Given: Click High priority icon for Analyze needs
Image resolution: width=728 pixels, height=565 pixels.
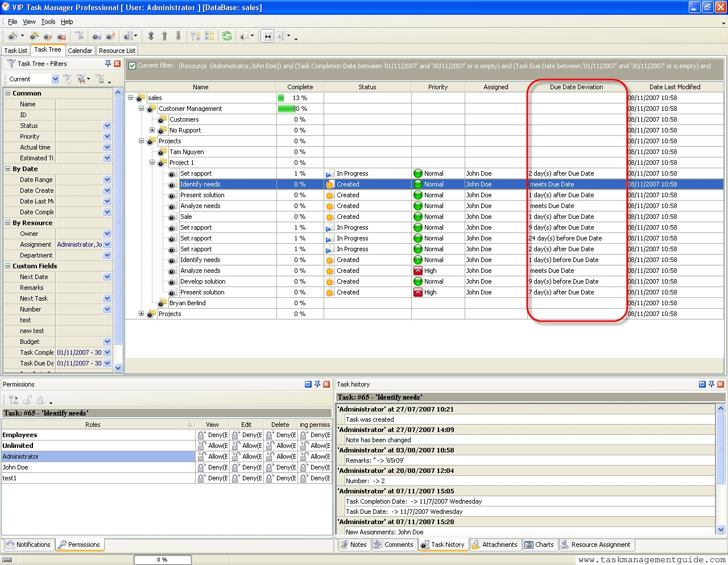Looking at the screenshot, I should click(x=418, y=271).
